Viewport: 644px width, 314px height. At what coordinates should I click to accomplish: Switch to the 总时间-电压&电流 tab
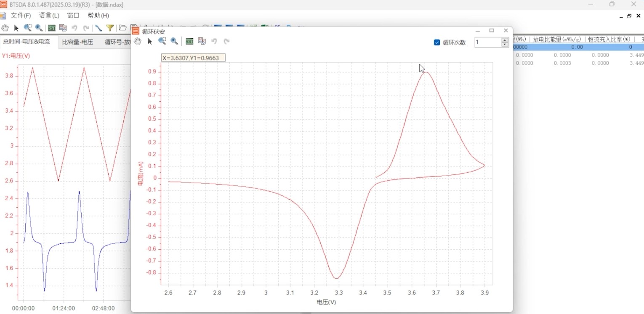[x=27, y=42]
